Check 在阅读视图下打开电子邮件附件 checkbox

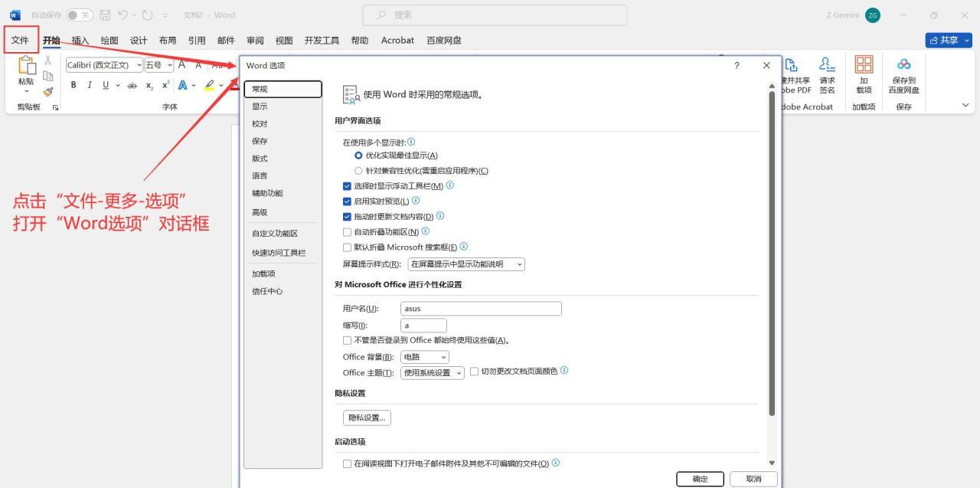347,464
